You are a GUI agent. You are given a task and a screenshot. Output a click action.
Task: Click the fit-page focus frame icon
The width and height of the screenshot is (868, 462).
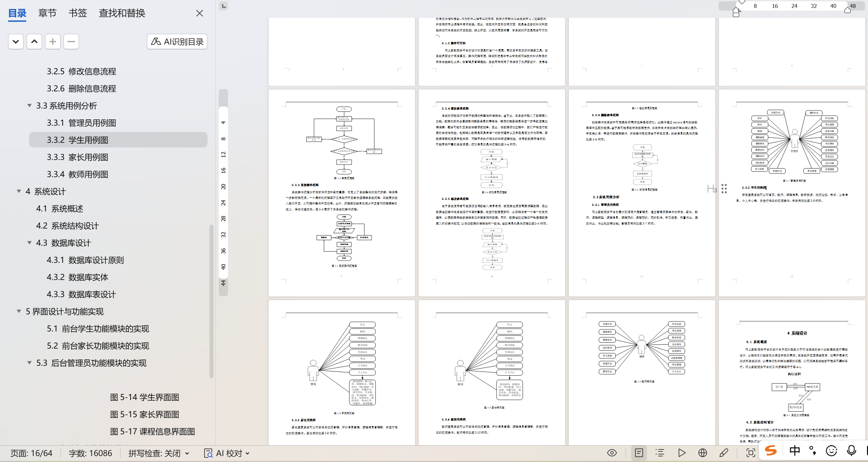[x=751, y=453]
